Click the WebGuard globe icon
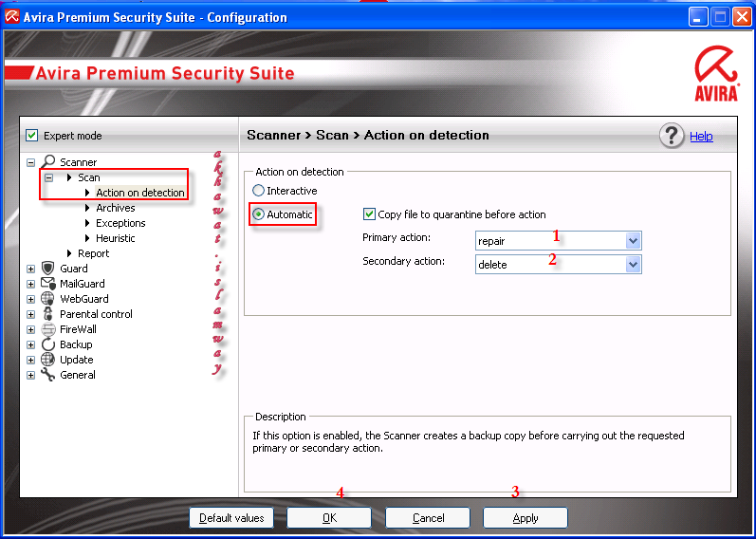 point(48,299)
